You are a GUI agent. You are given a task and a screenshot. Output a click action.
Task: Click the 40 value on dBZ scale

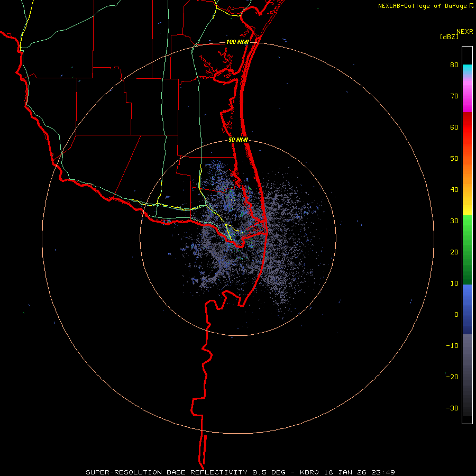(x=454, y=190)
